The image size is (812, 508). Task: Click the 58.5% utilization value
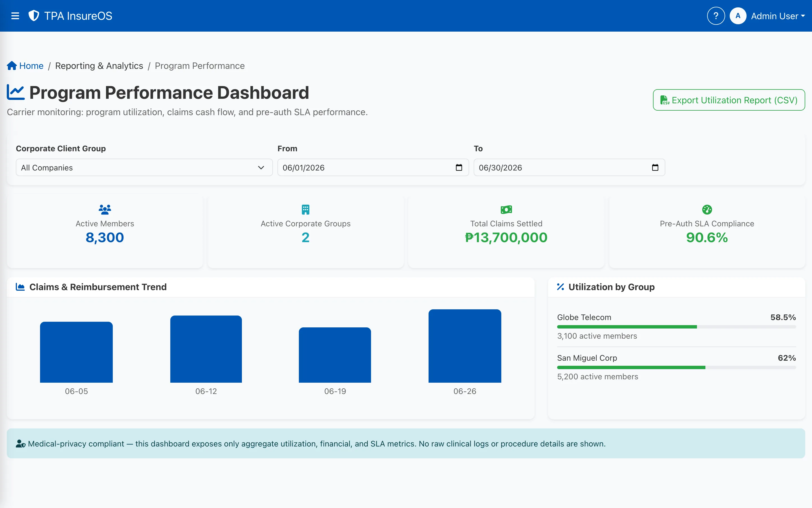[783, 317]
